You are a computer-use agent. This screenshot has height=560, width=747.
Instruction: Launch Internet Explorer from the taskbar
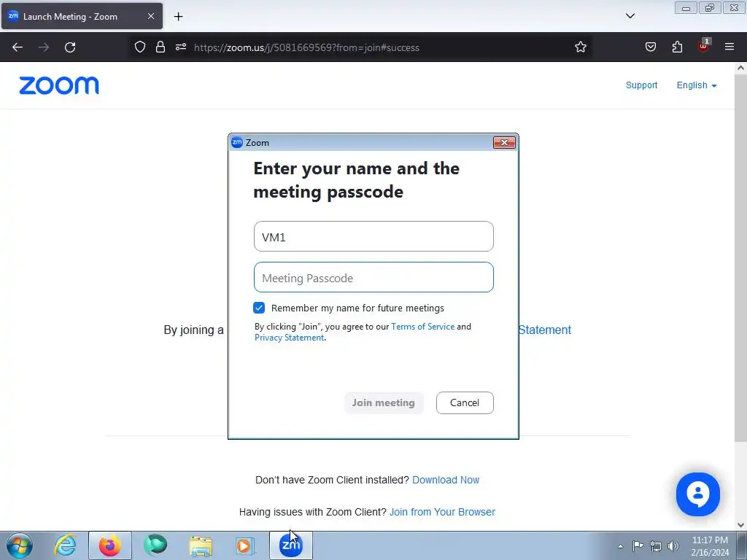pos(65,545)
